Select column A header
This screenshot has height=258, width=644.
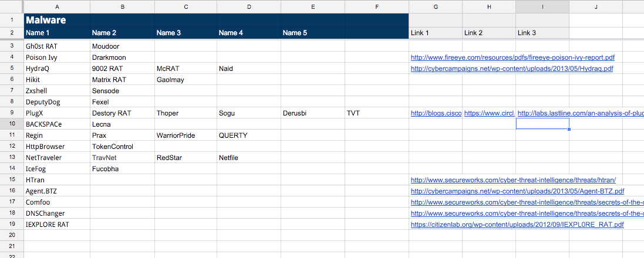pyautogui.click(x=57, y=6)
